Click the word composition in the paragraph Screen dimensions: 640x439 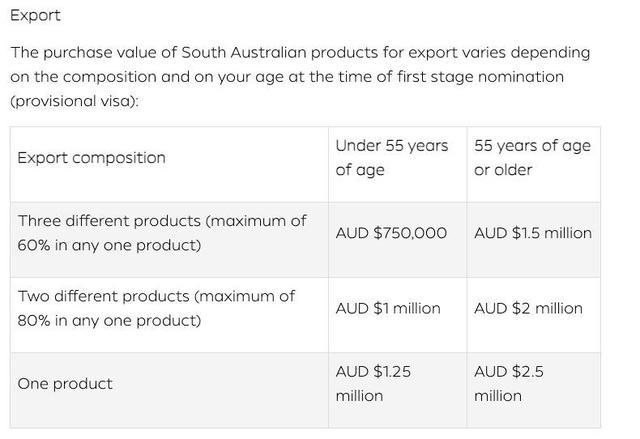110,77
